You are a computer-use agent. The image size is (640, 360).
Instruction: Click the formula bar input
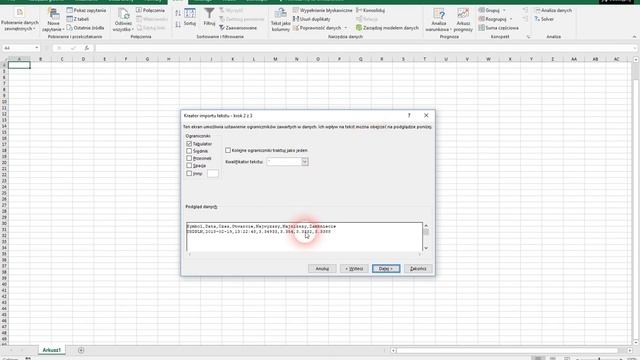[363, 48]
